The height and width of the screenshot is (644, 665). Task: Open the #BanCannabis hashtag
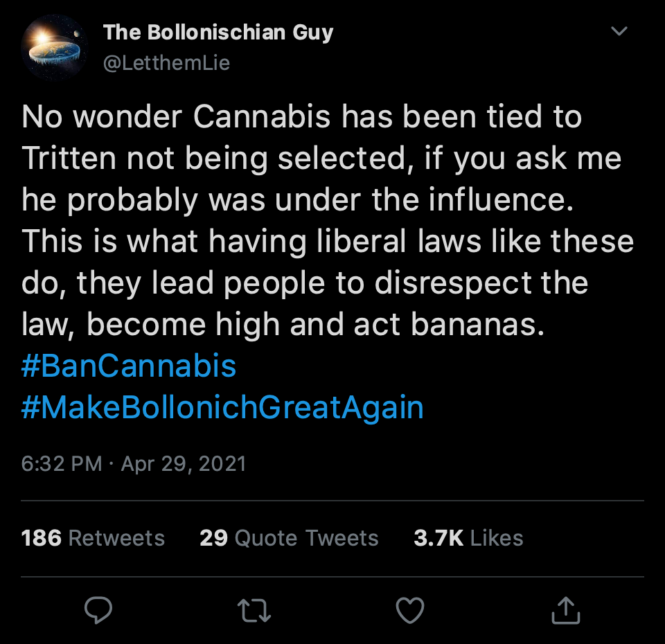[127, 365]
